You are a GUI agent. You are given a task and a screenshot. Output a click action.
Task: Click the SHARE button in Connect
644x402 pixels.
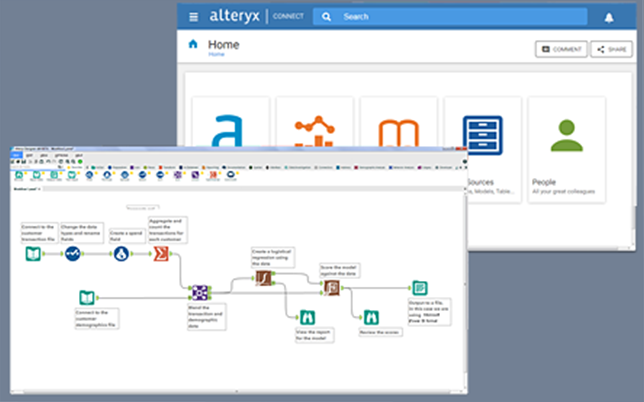click(x=611, y=49)
